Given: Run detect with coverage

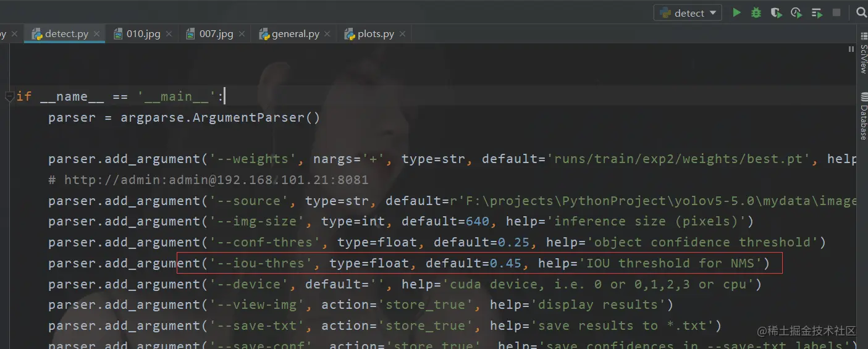Looking at the screenshot, I should [x=776, y=12].
